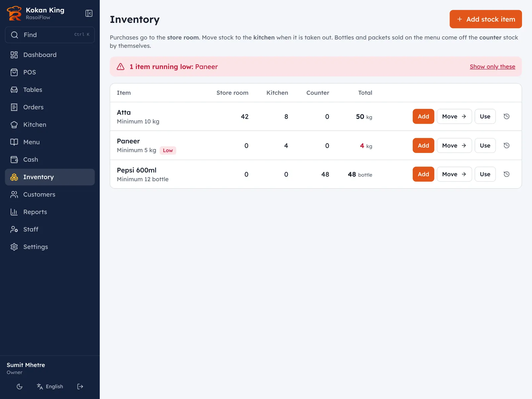Click Use for Pepsi 600ml

click(485, 174)
